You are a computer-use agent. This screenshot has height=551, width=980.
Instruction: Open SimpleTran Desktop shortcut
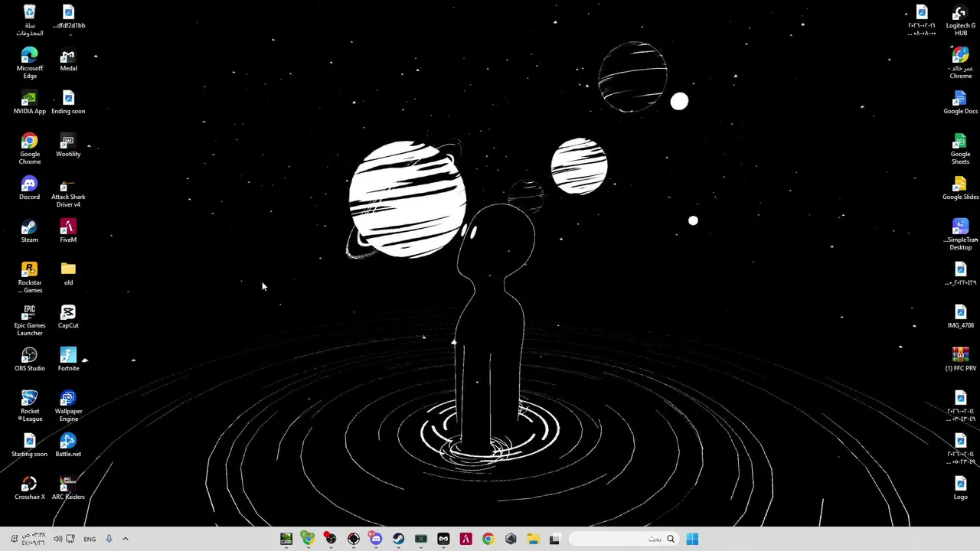tap(960, 234)
